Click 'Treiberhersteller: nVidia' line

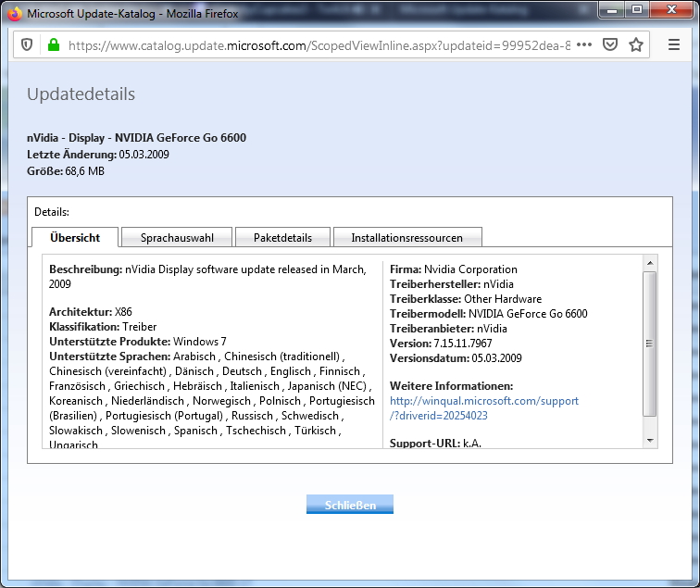[451, 284]
